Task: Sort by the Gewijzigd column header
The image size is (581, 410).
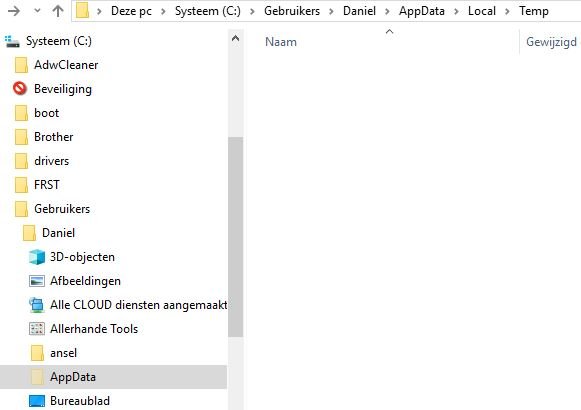Action: pyautogui.click(x=551, y=42)
